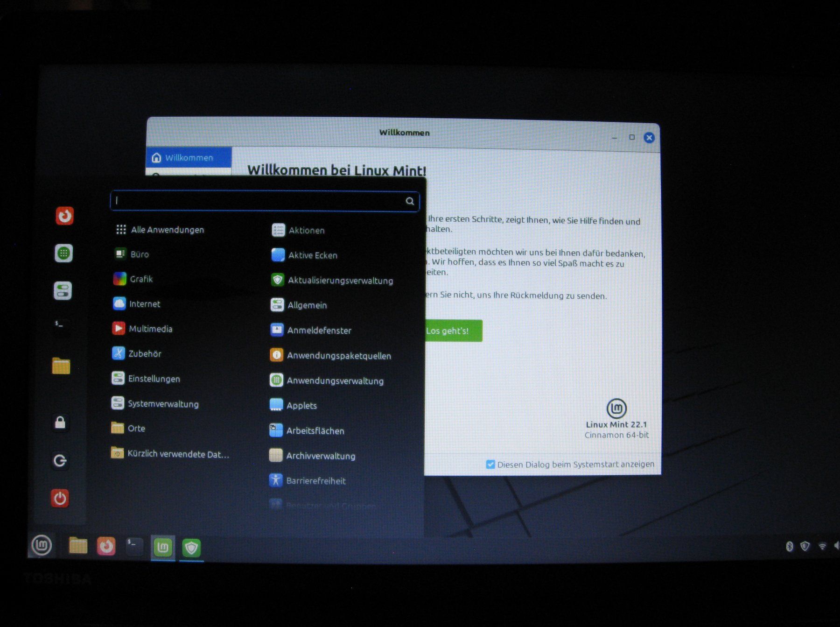Launch Firefox from the bottom panel

tap(106, 546)
